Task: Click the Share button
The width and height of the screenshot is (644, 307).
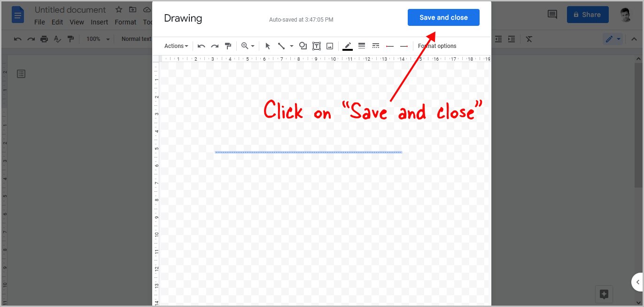Action: 588,15
